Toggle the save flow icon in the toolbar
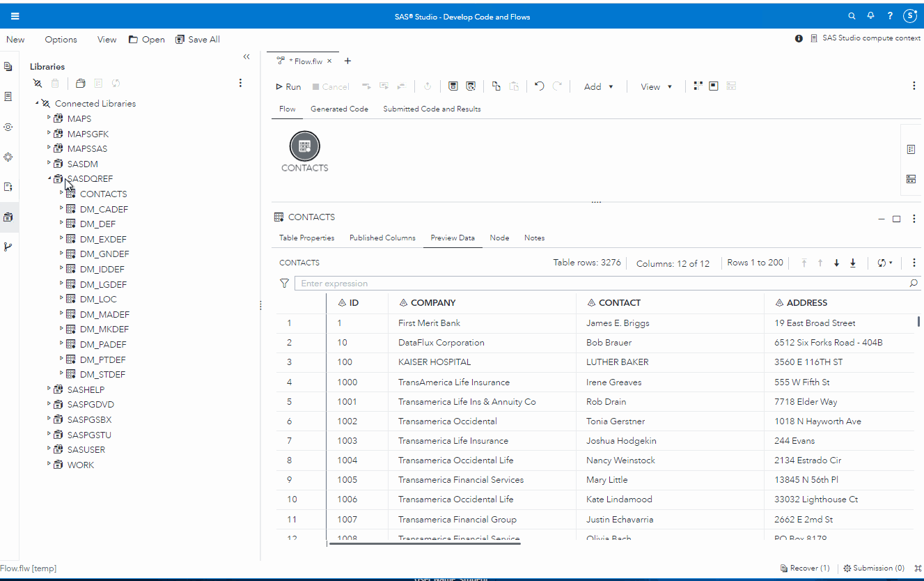 click(453, 86)
